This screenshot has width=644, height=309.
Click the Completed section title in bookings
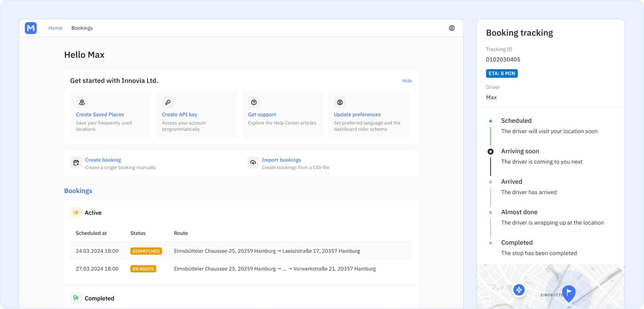point(99,298)
